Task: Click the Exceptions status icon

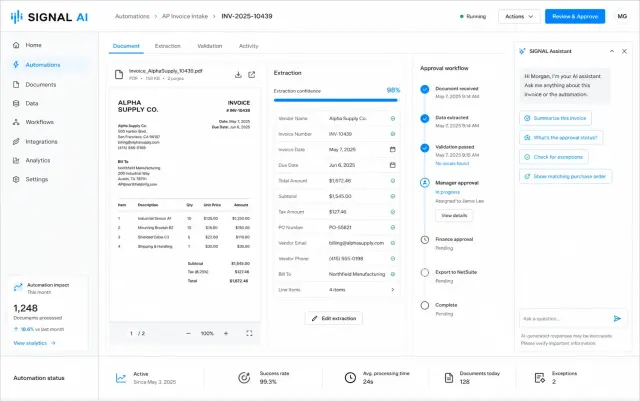Action: coord(540,378)
